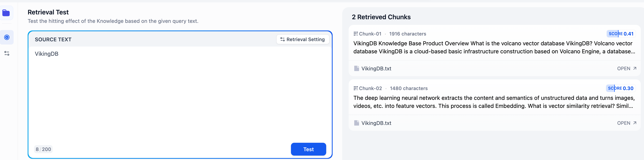
Task: Click the grid icon beside Chunk-01
Action: 355,34
